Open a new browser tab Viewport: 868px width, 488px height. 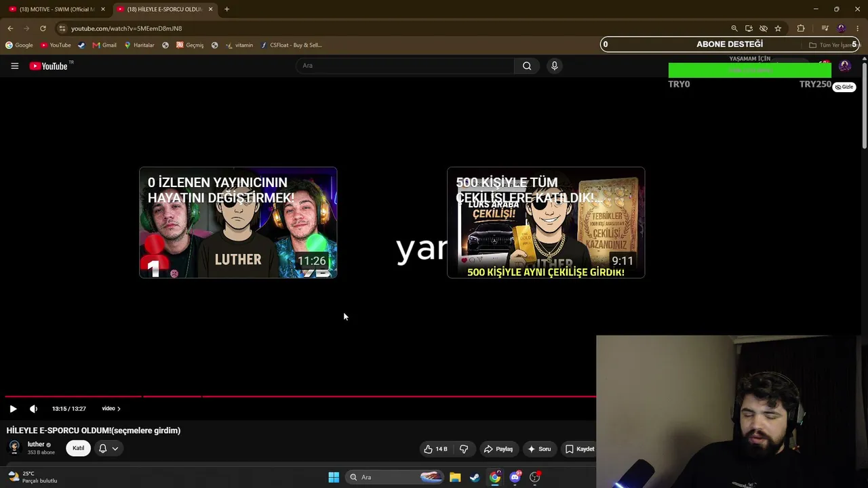pyautogui.click(x=226, y=9)
